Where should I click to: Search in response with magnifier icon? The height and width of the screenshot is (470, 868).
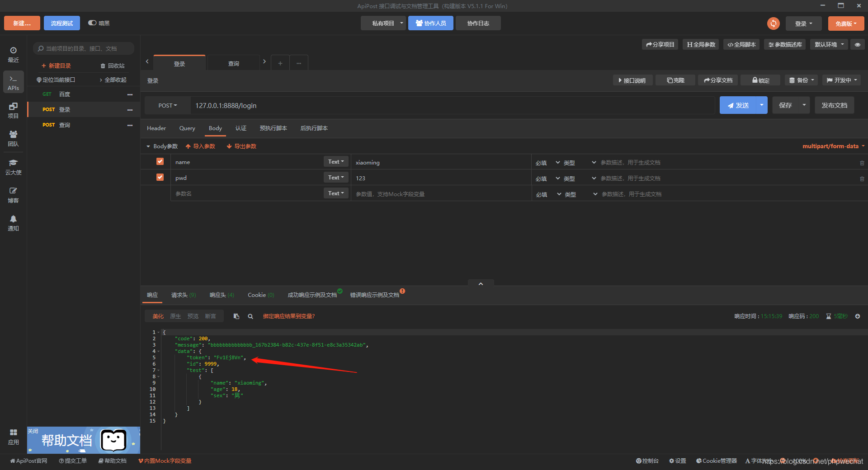tap(250, 316)
